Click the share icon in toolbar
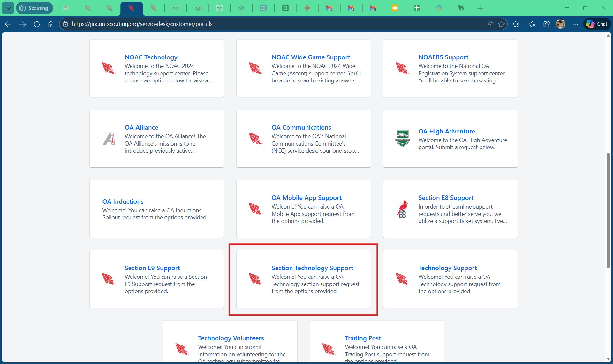Screen dimensions: 613x364 tap(547, 24)
